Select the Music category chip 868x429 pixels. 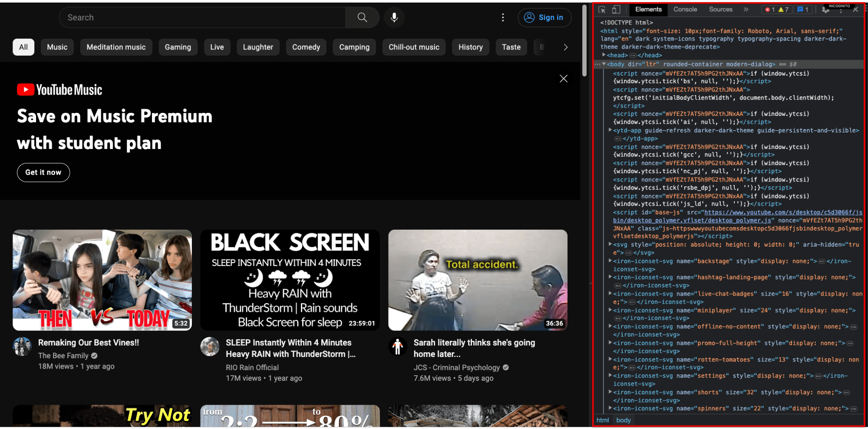pos(57,47)
